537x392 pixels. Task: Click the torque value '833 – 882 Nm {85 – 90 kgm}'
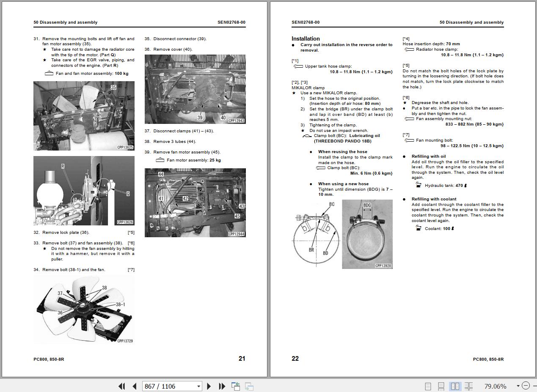[475, 124]
